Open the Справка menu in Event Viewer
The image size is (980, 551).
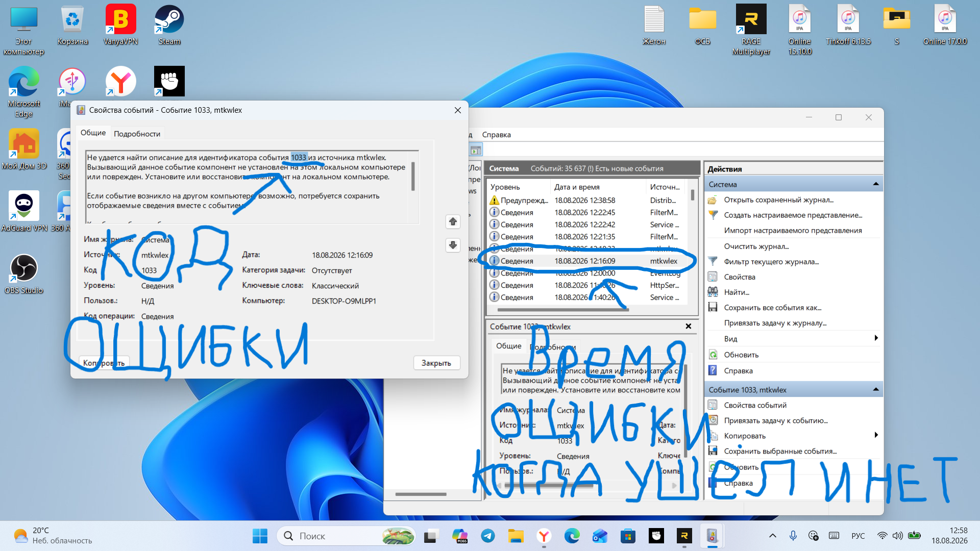(496, 135)
